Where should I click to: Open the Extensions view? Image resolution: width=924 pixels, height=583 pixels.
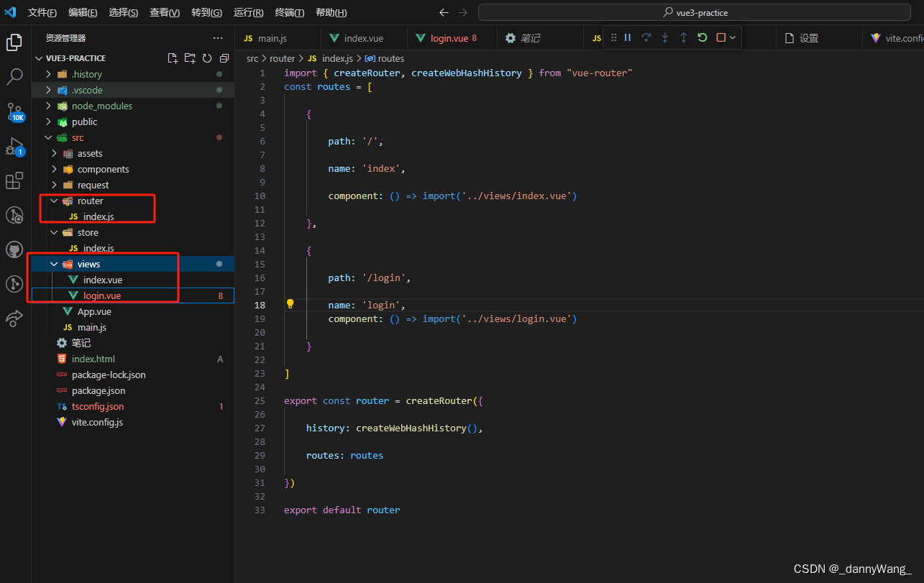(x=14, y=180)
